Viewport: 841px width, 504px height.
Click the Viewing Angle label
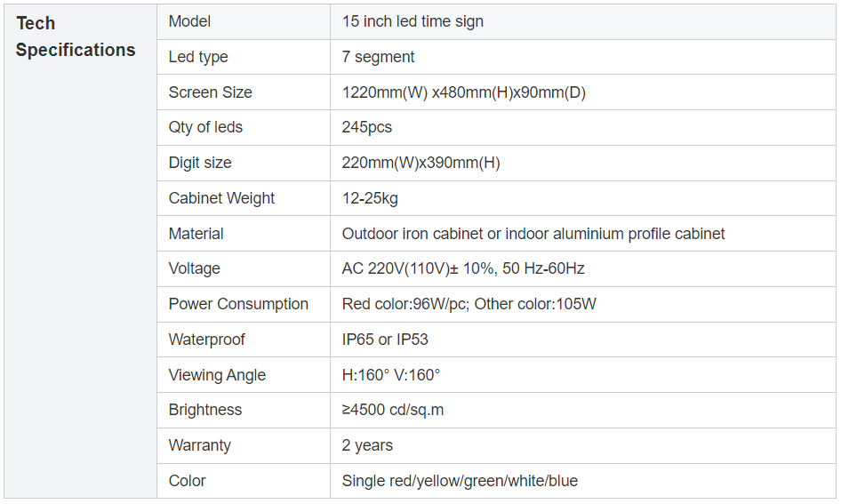[217, 375]
